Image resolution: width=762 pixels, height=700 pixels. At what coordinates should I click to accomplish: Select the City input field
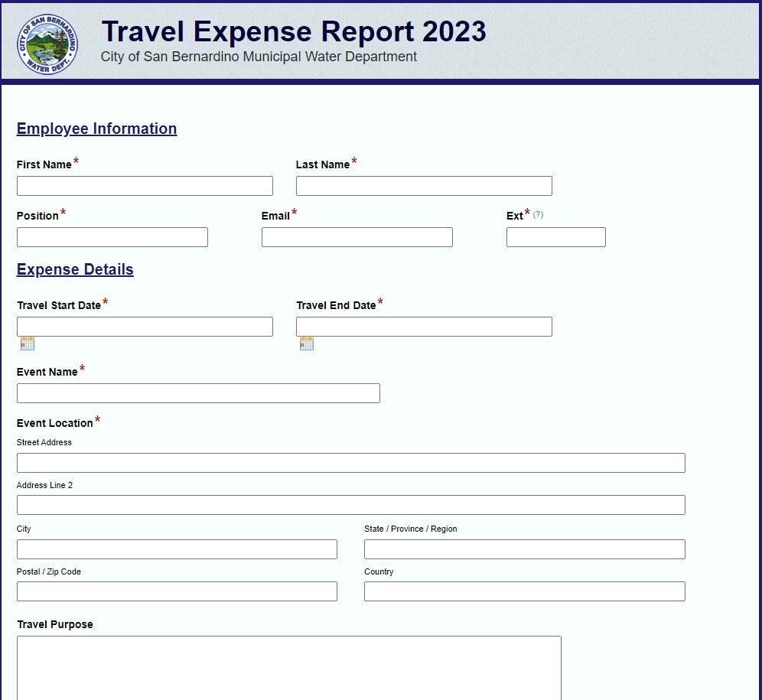(x=177, y=549)
